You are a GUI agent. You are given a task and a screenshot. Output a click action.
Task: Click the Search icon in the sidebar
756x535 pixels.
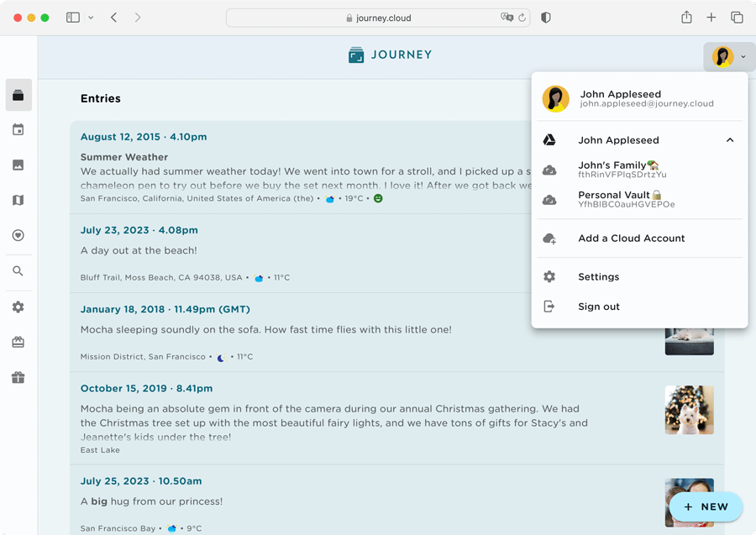tap(18, 271)
